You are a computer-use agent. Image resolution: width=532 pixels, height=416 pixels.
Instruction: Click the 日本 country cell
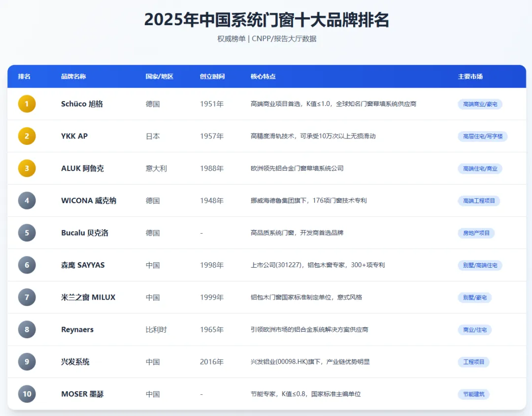coord(153,137)
